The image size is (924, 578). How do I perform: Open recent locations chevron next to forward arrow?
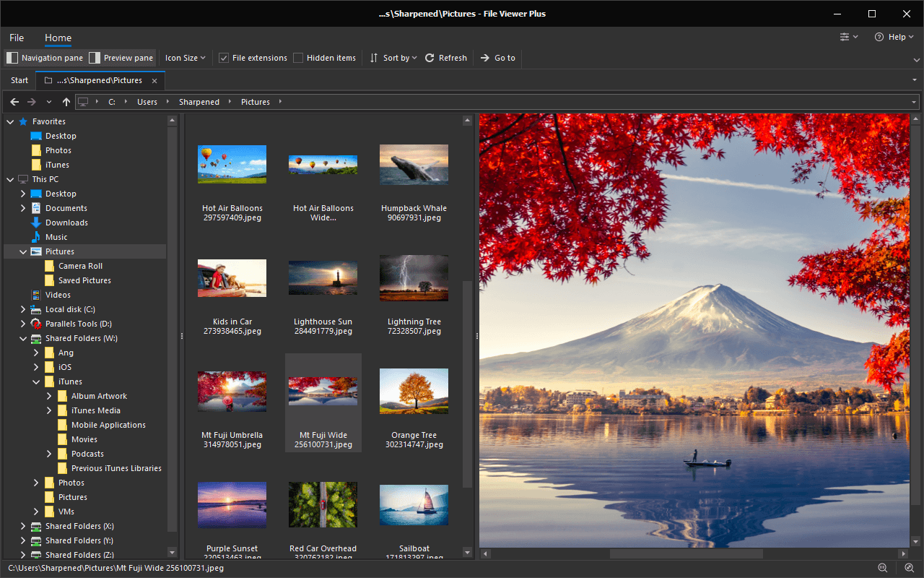(49, 102)
